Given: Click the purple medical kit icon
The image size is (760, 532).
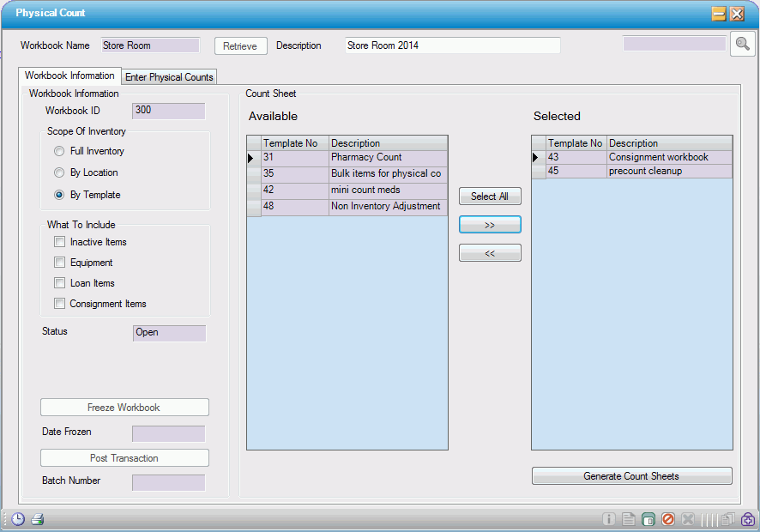Looking at the screenshot, I should (748, 519).
